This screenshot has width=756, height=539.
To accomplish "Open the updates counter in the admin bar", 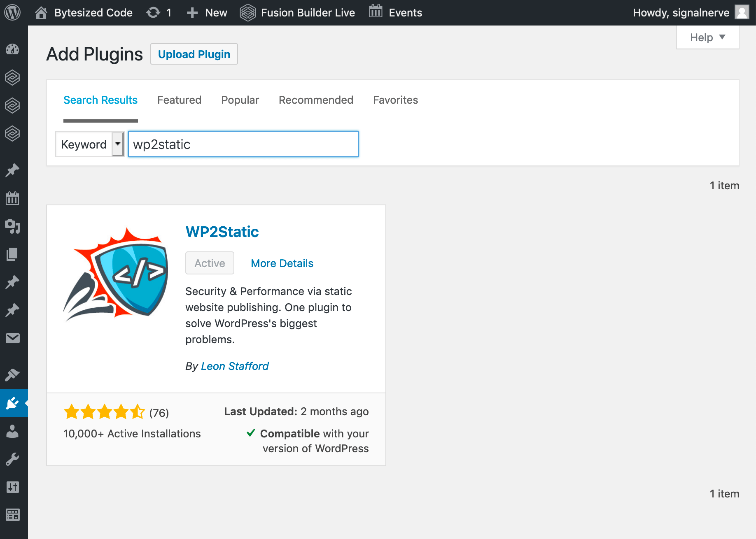I will click(159, 12).
